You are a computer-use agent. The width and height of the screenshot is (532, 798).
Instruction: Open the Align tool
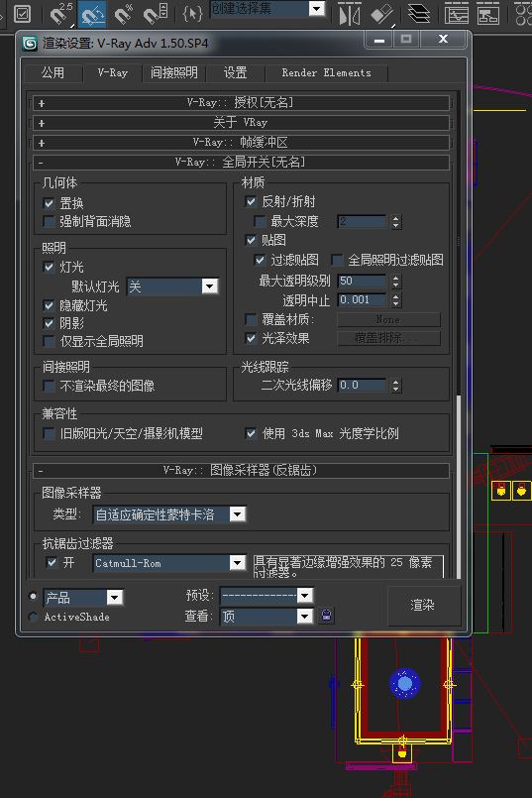pos(382,14)
